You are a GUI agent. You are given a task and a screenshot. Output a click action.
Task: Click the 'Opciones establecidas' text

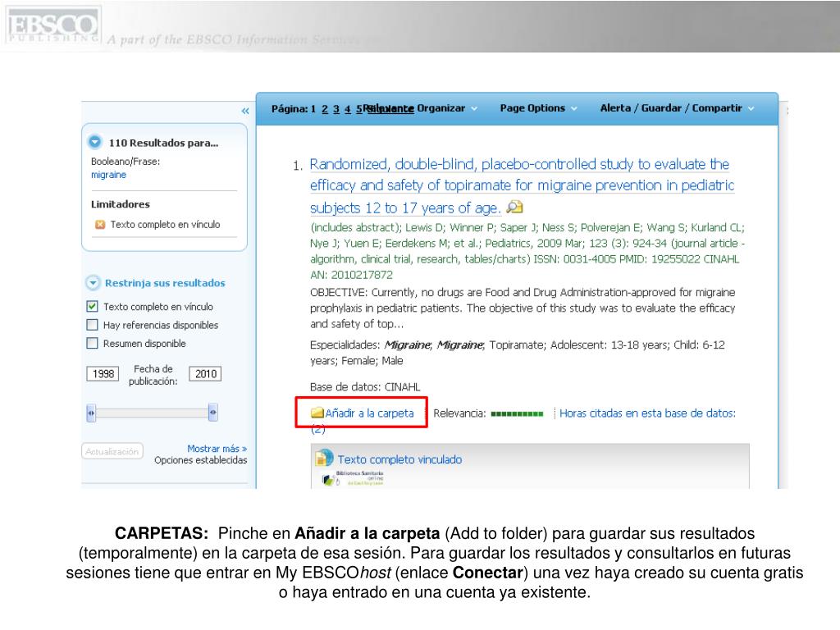(201, 460)
